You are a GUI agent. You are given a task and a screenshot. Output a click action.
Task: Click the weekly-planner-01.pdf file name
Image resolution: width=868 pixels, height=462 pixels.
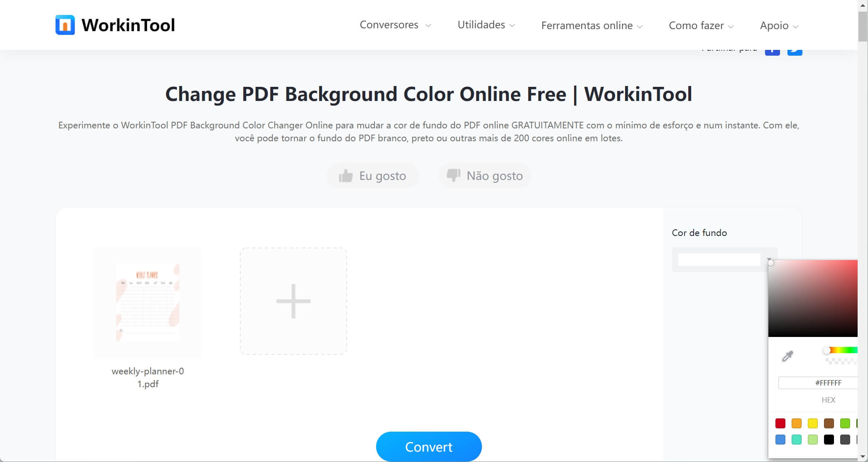(148, 378)
